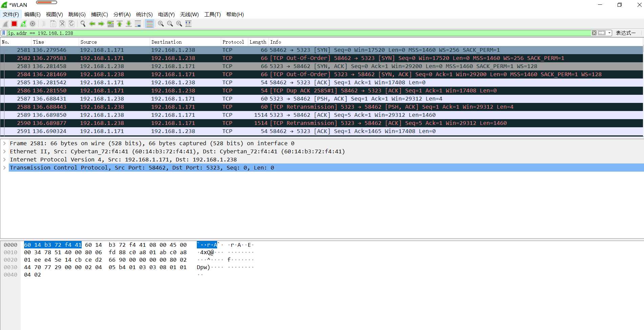The image size is (644, 330).
Task: Open the 捕获(C) menu
Action: click(x=100, y=15)
